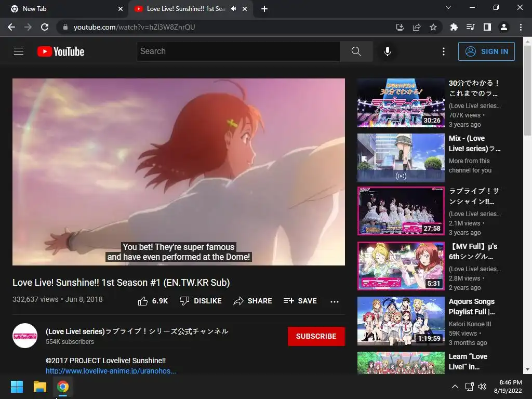Click the DISLIKE thumbs-down button

201,301
